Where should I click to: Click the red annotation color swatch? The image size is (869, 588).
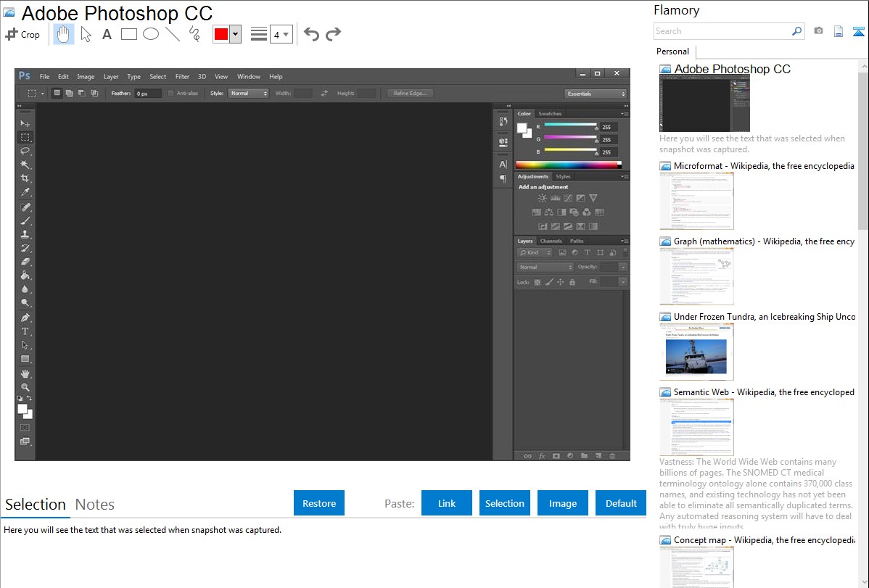[x=221, y=34]
